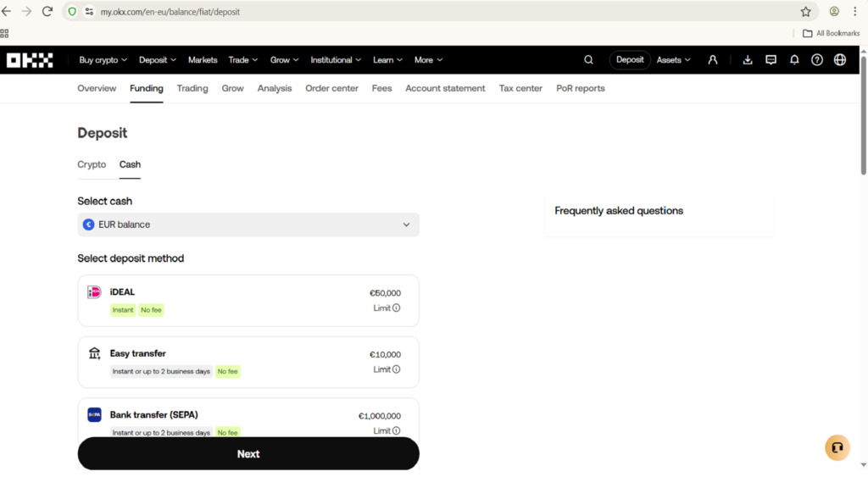Click the header Deposit pill button
Screen dimensions: 868x488
click(630, 60)
